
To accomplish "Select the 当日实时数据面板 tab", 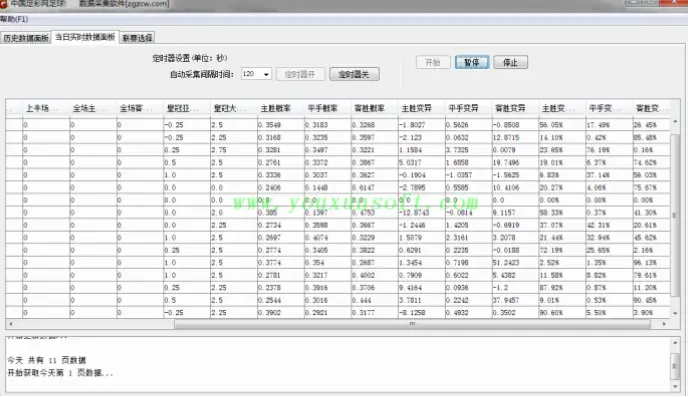I will coord(85,37).
